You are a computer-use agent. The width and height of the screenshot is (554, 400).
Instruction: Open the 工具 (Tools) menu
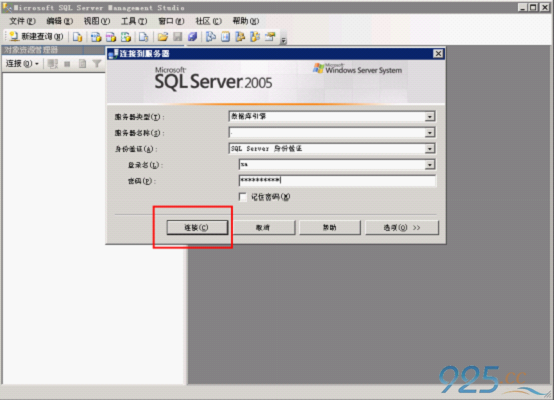(x=134, y=21)
